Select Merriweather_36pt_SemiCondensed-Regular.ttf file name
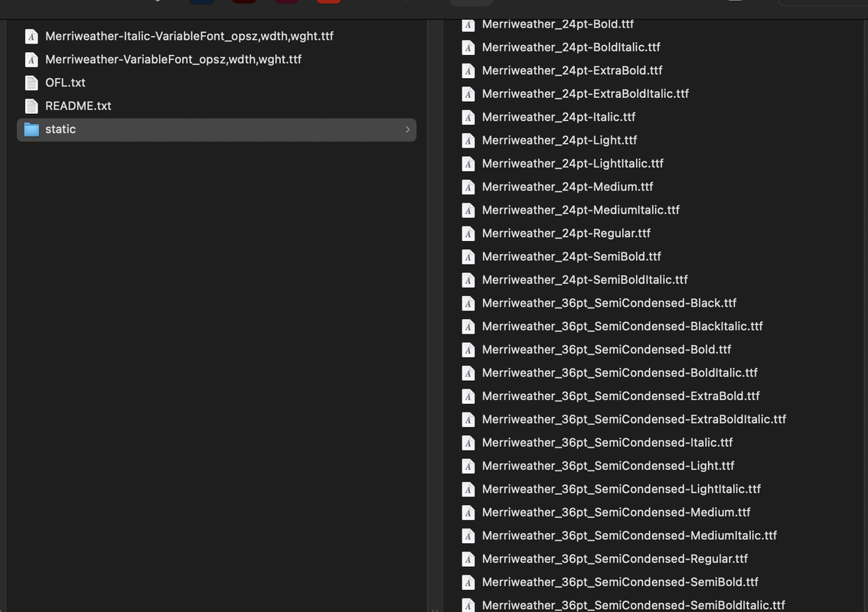868x612 pixels. click(615, 558)
